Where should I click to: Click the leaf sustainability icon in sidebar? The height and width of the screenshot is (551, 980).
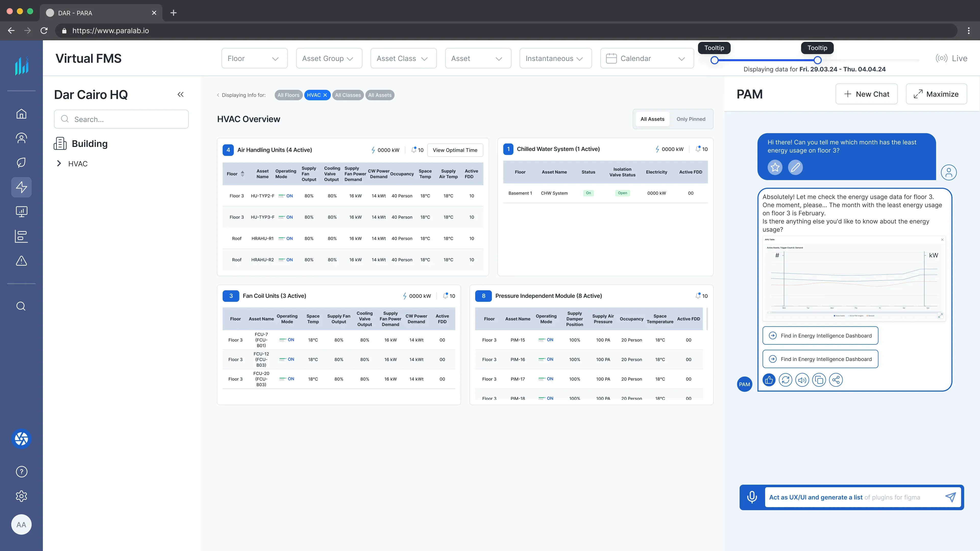21,162
